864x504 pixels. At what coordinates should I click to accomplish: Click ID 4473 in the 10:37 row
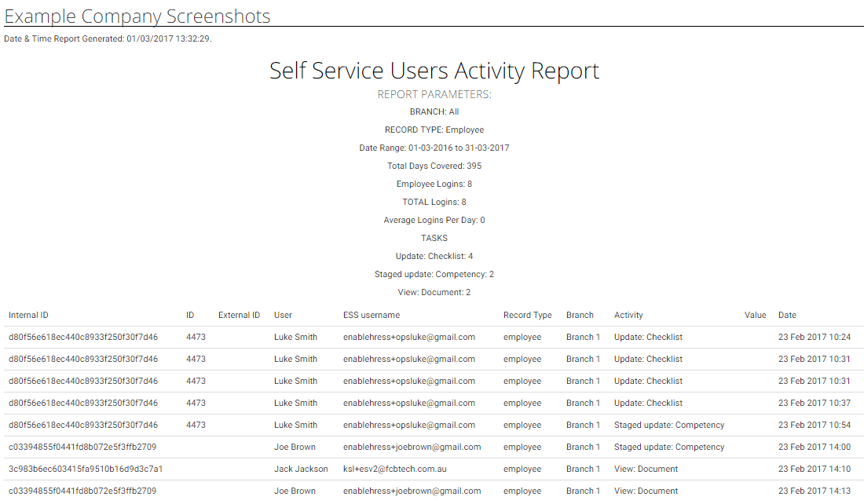[x=196, y=404]
